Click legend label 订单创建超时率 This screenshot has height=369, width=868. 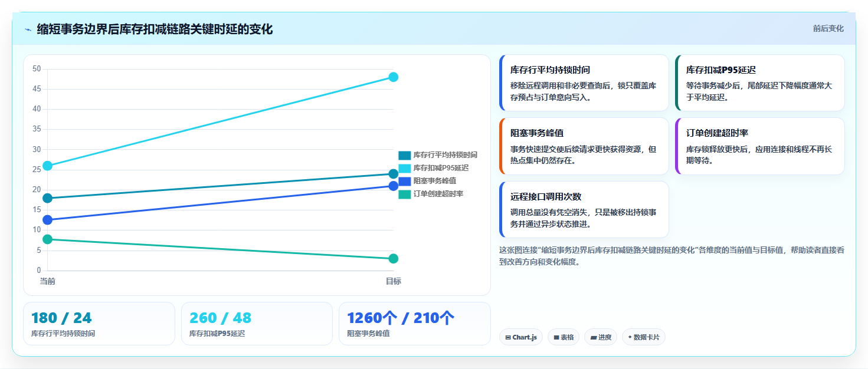tap(438, 194)
